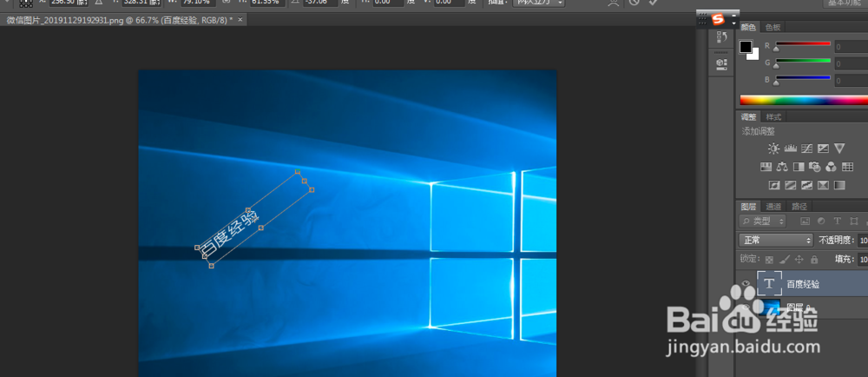Select the 百度经验 text layer thumbnail
The image size is (868, 377).
[769, 283]
